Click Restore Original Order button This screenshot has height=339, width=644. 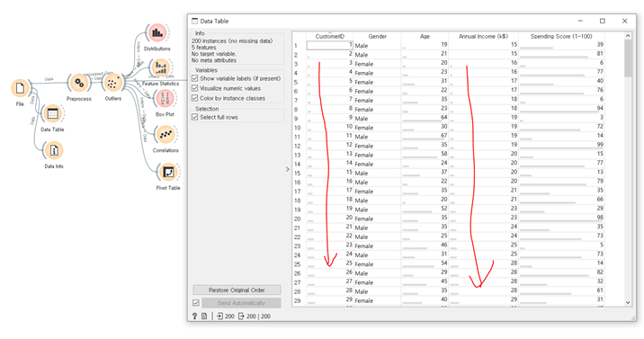click(x=237, y=290)
